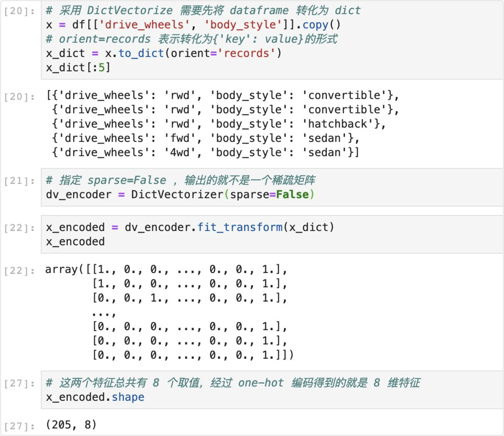Click the [27] input cell prompt
Screen dimensions: 504x436
click(x=19, y=384)
